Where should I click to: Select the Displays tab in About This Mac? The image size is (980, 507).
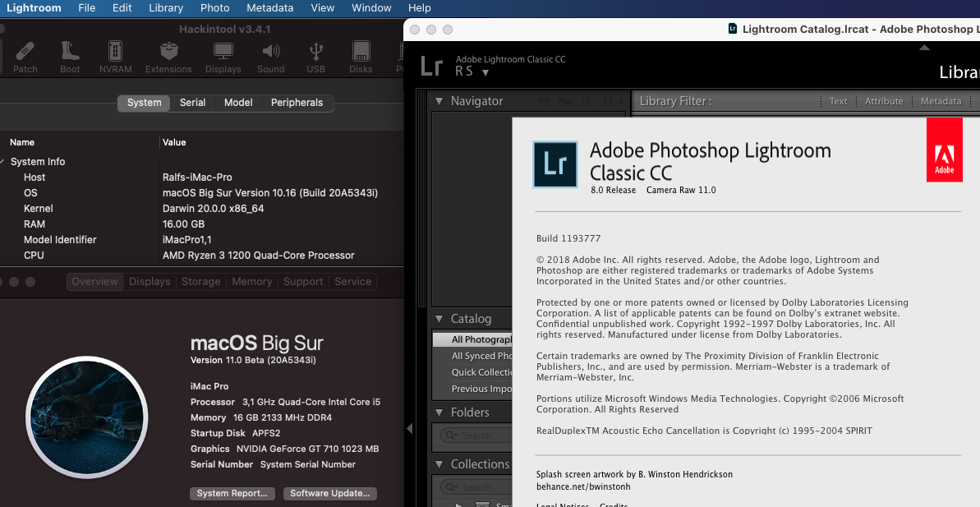pyautogui.click(x=150, y=281)
